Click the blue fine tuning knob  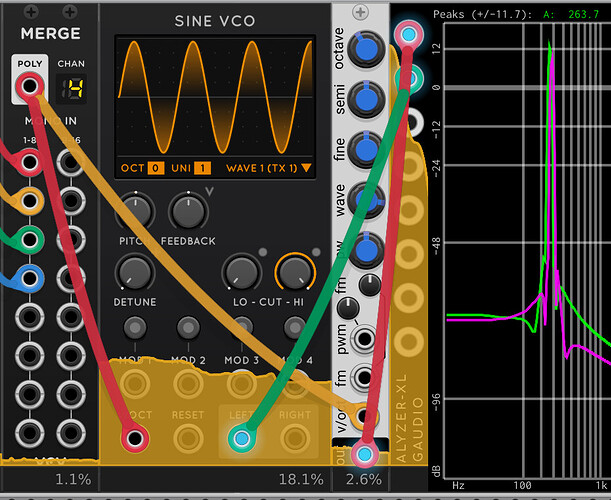pyautogui.click(x=371, y=150)
